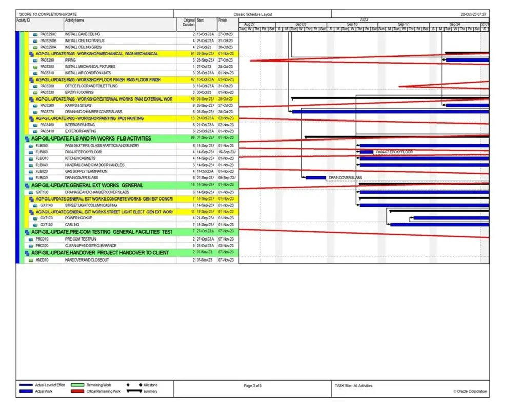Click the WBS icon of HANDOVER group band

pyautogui.click(x=27, y=253)
